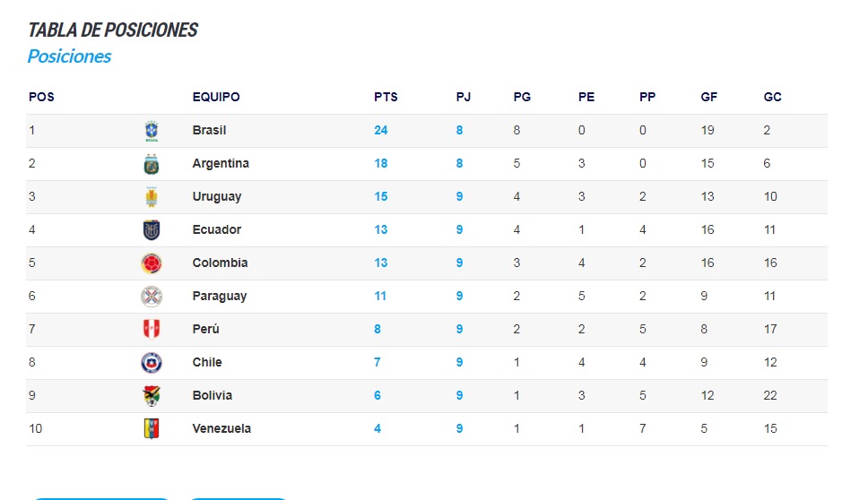
Task: Click the Bolivia team crest icon
Action: pyautogui.click(x=152, y=395)
